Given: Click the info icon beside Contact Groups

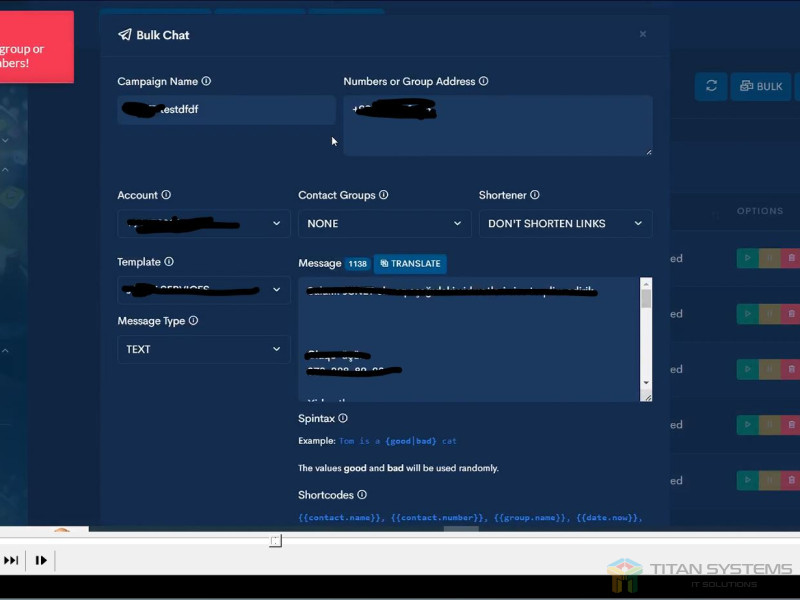Looking at the screenshot, I should pyautogui.click(x=384, y=196).
